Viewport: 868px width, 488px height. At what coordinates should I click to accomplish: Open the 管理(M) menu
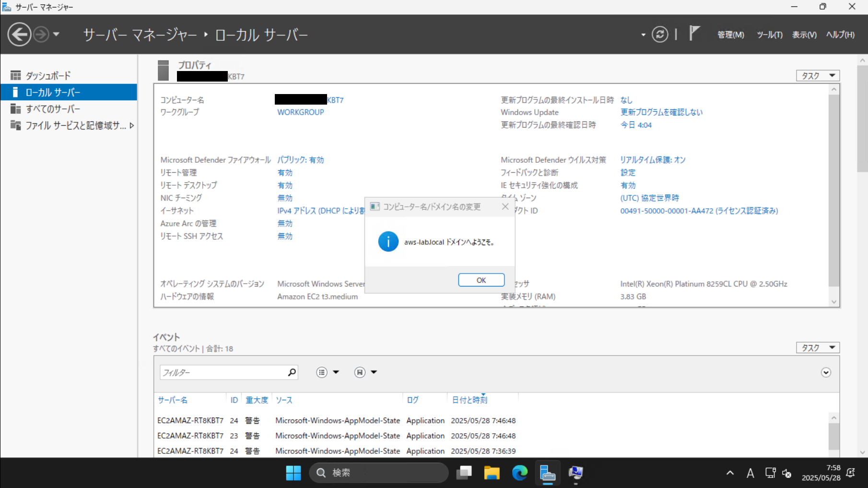point(730,35)
